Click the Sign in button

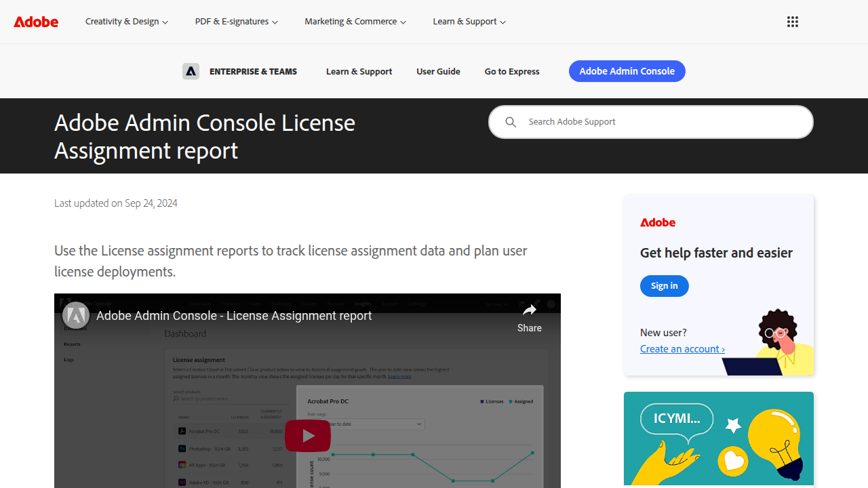[x=665, y=286]
